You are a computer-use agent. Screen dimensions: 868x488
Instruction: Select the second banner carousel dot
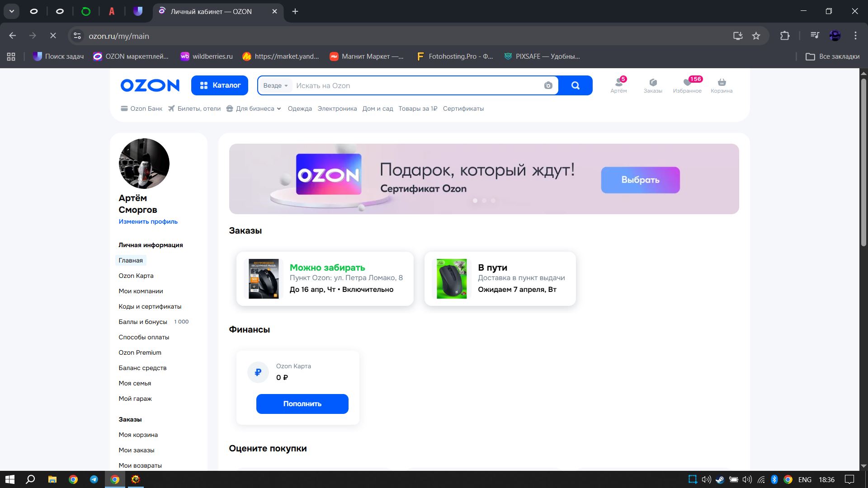(484, 201)
